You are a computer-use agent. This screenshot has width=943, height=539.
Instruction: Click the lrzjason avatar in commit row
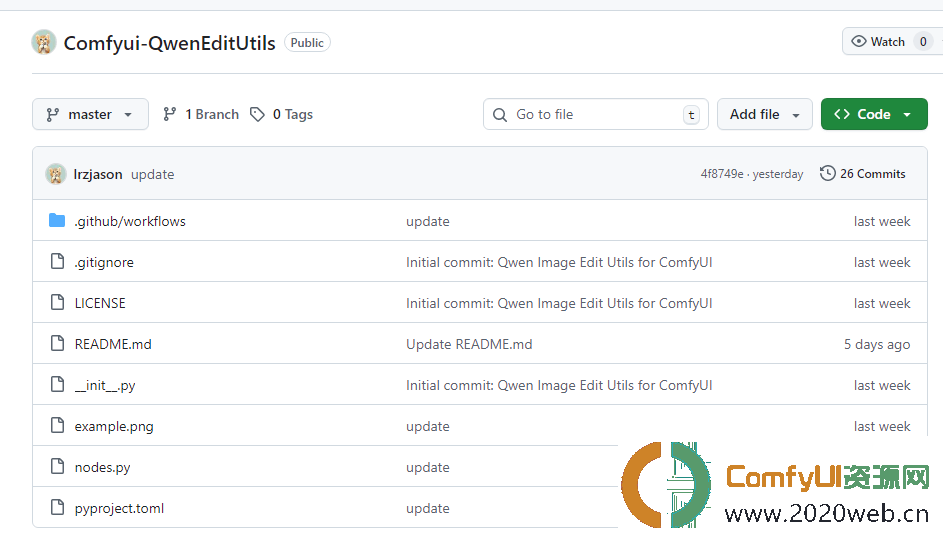coord(56,174)
